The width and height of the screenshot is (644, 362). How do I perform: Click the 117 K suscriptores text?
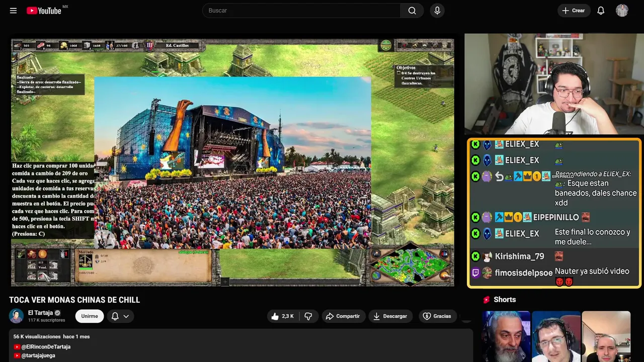point(47,320)
